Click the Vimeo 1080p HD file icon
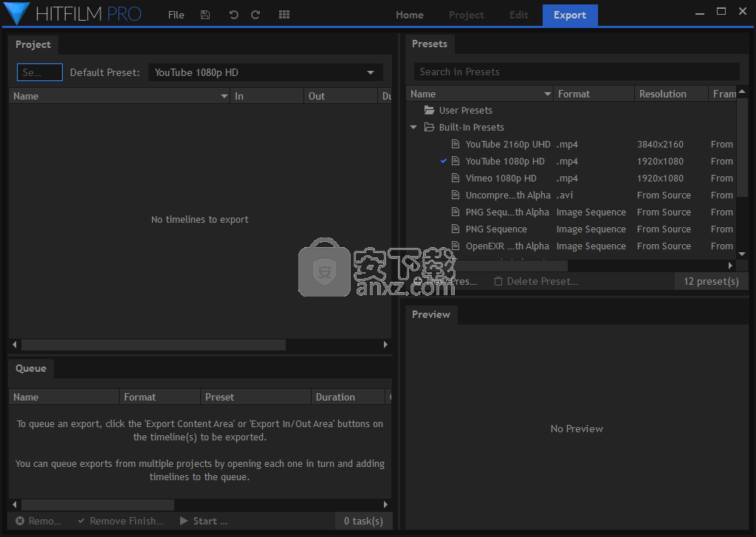Viewport: 756px width, 537px height. pos(455,178)
